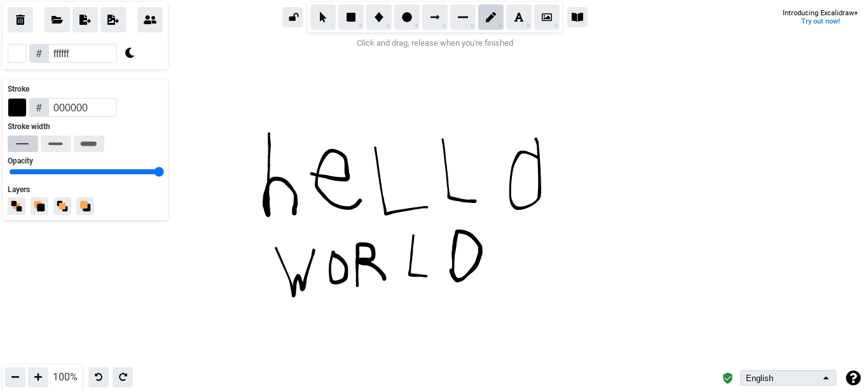Send selection to back using Layers icons
The image size is (868, 390).
click(x=16, y=205)
